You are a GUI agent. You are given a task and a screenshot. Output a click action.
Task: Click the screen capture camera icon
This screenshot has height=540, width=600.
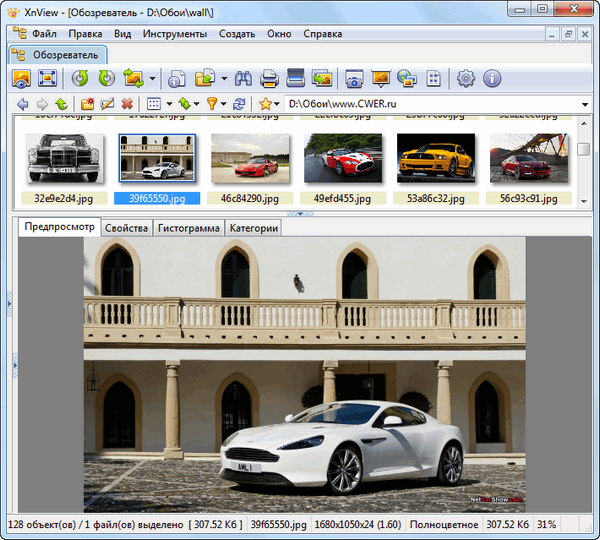click(x=354, y=78)
